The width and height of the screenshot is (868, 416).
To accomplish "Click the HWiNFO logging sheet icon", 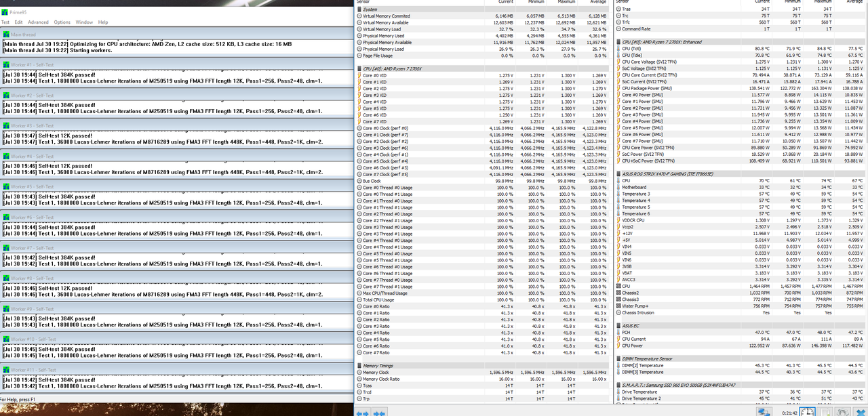I will 826,411.
